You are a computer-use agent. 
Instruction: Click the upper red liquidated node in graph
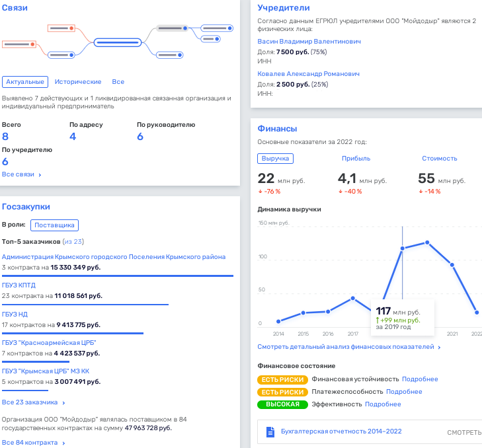(x=61, y=28)
